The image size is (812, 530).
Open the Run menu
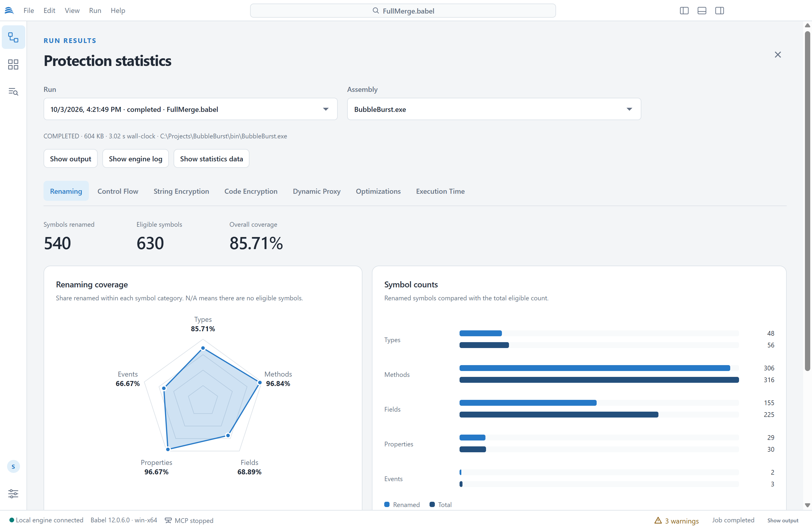[x=95, y=11]
